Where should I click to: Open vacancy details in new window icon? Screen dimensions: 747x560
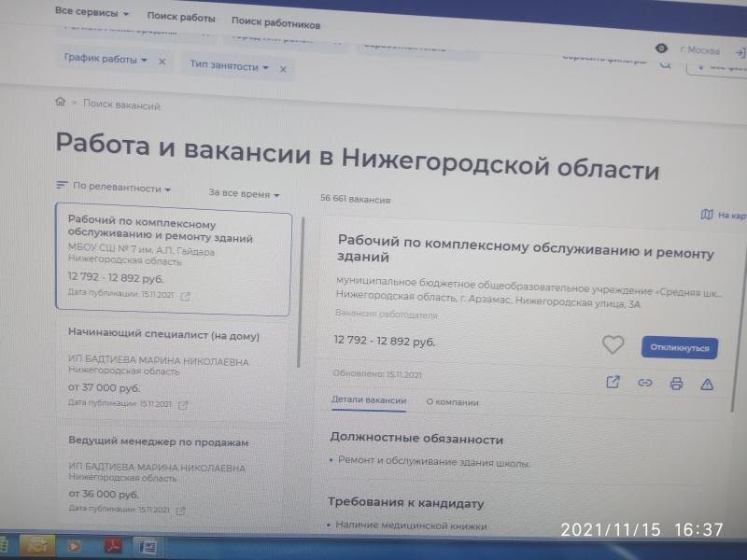click(x=613, y=382)
